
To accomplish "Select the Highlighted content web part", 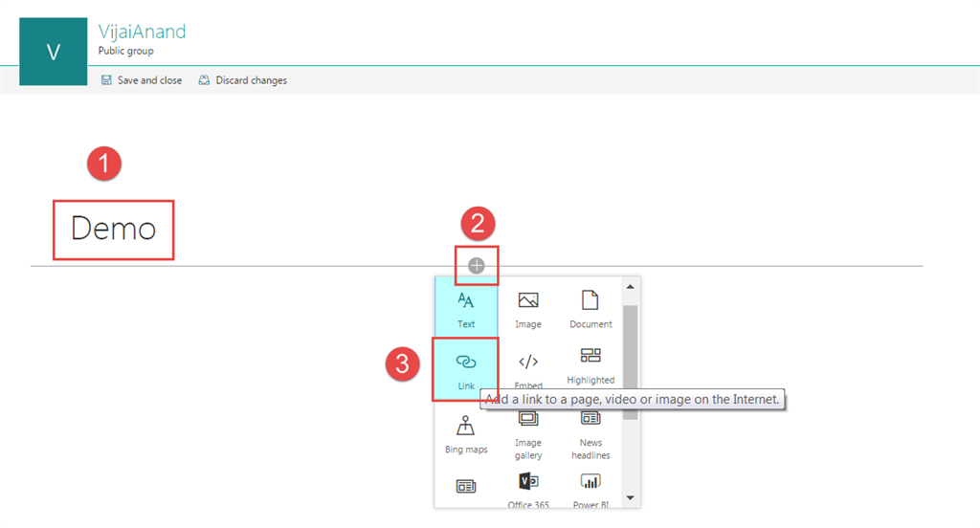I will 590,366.
